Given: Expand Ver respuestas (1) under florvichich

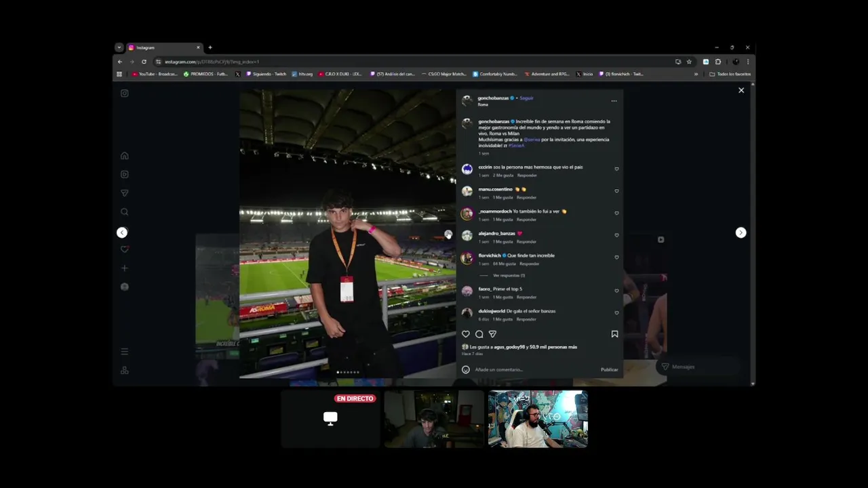Looking at the screenshot, I should tap(509, 276).
